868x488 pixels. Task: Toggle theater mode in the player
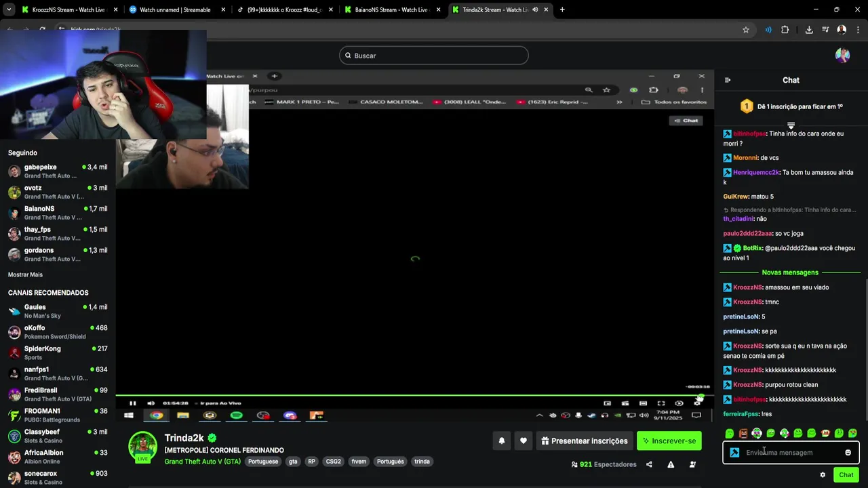coord(643,403)
